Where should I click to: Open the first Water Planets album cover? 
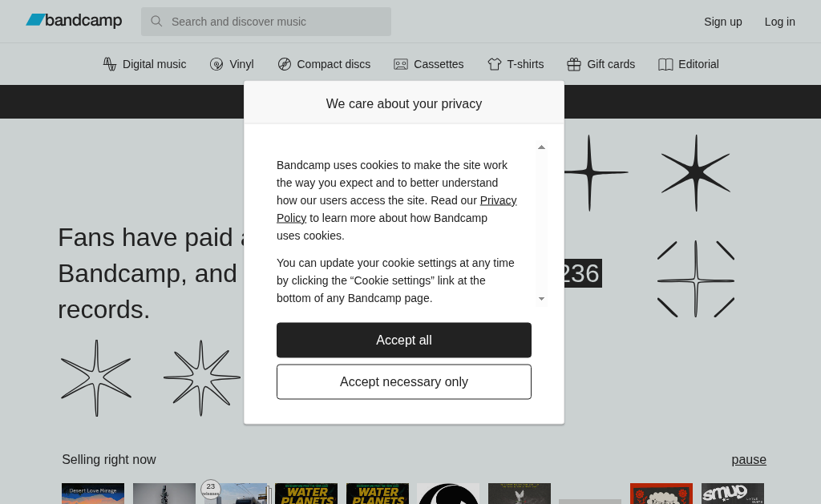click(306, 494)
